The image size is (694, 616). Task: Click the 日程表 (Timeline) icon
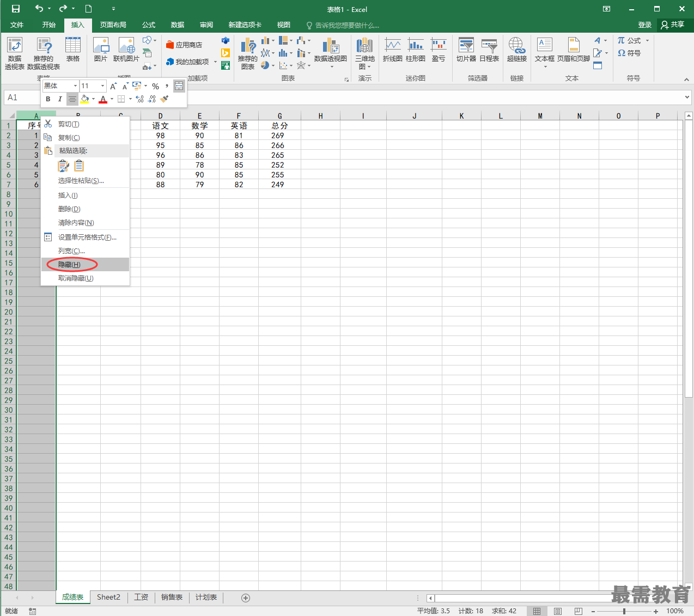(x=489, y=50)
